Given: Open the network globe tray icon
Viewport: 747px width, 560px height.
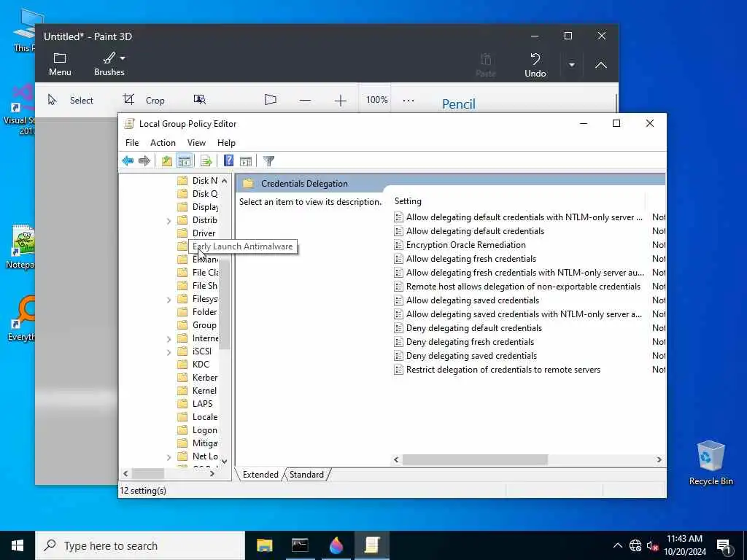Looking at the screenshot, I should point(635,545).
